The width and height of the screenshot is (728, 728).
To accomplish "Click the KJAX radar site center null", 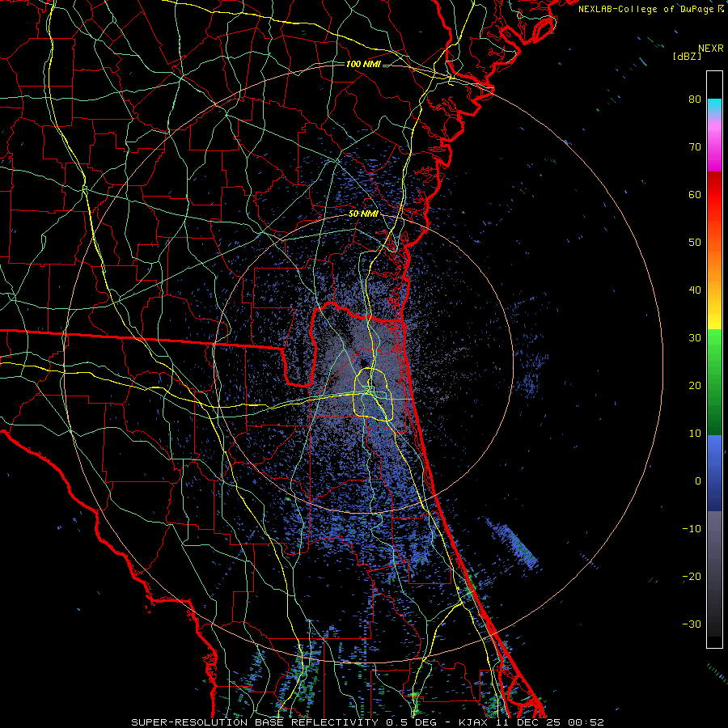I will pyautogui.click(x=363, y=362).
